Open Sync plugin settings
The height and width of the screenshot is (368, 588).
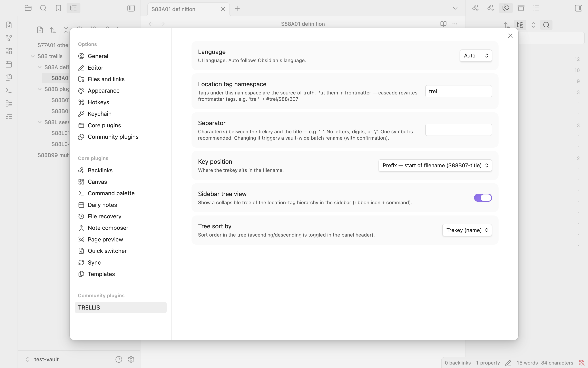tap(120, 263)
